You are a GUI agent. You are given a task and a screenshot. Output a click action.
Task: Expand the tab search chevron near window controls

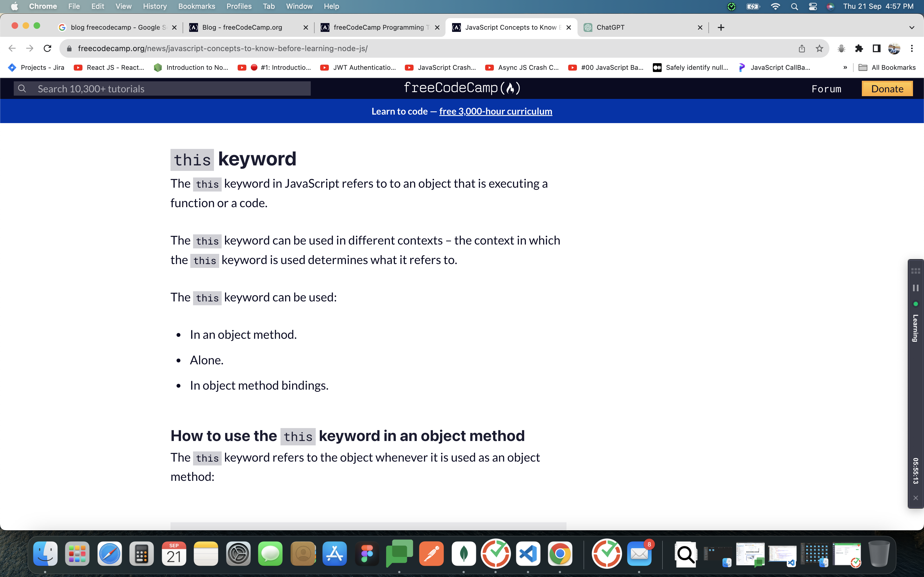(912, 27)
